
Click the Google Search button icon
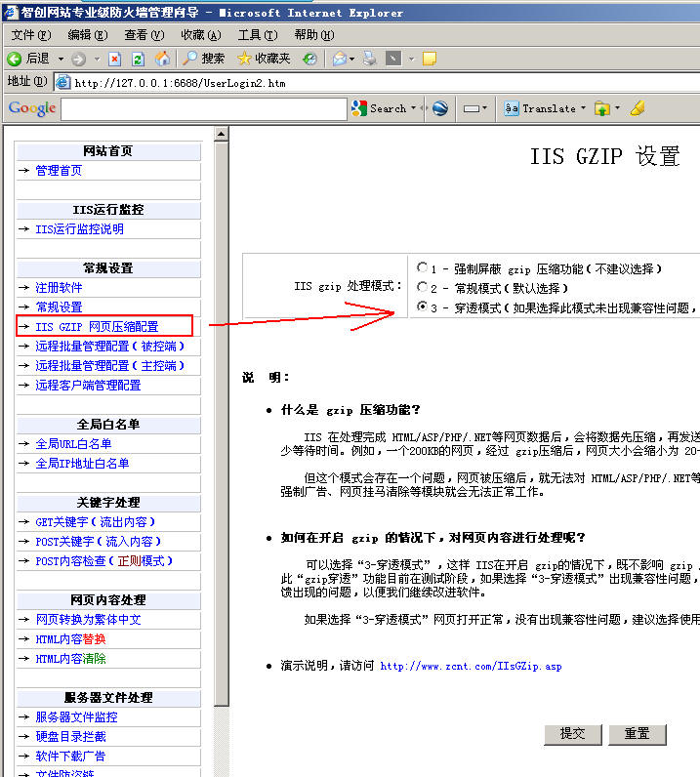point(359,108)
